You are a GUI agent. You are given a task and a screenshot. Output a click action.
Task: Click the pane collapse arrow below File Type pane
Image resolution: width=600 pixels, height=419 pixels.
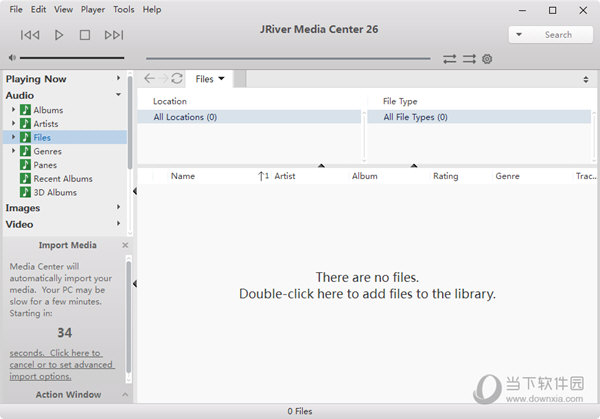pos(414,166)
